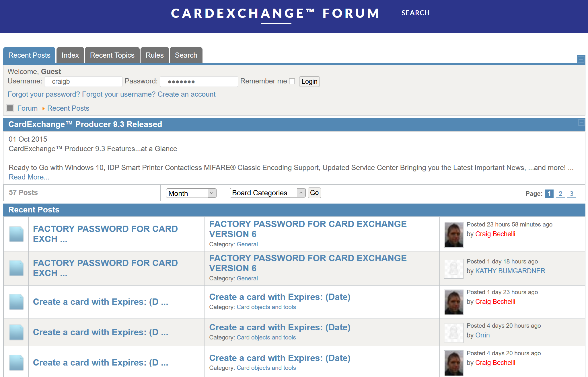This screenshot has height=377, width=588.
Task: Click Create an account link
Action: coord(186,94)
